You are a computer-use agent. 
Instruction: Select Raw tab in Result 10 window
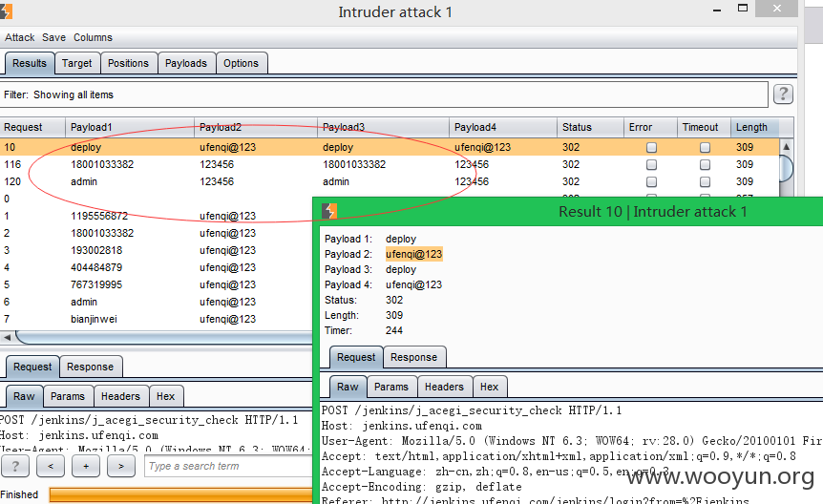(x=348, y=387)
